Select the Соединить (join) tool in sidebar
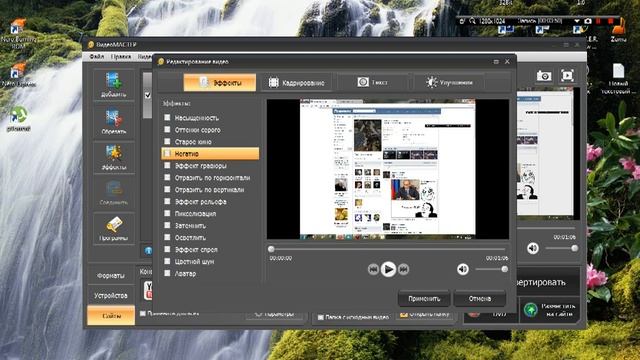 [x=113, y=193]
